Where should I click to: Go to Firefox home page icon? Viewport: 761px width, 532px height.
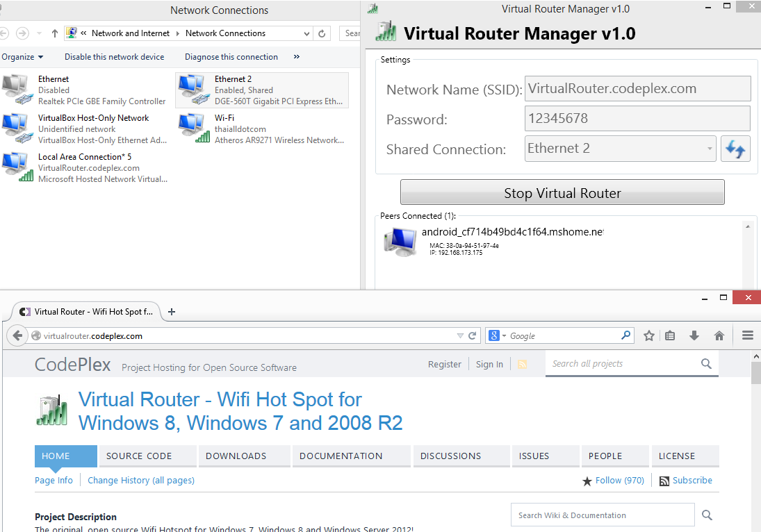pyautogui.click(x=719, y=335)
